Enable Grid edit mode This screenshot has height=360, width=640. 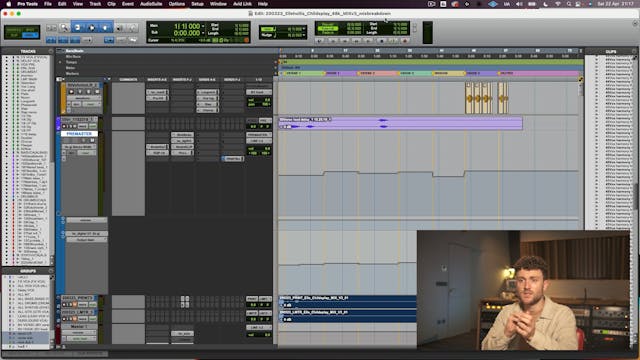pyautogui.click(x=29, y=36)
